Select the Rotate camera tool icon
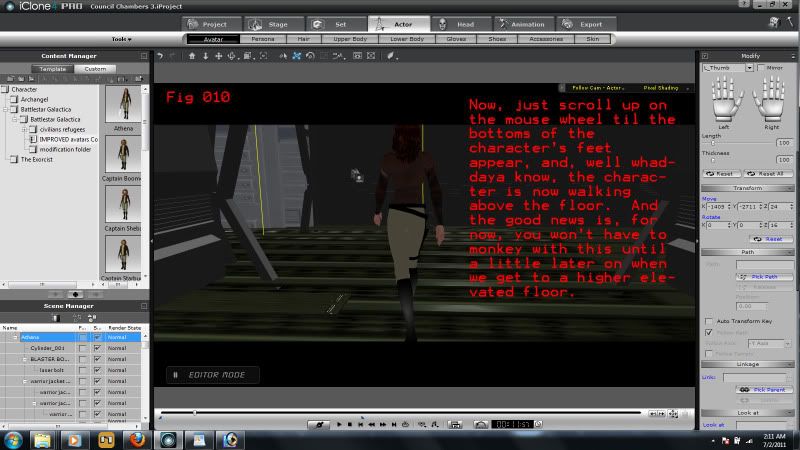This screenshot has width=800, height=450. 310,56
